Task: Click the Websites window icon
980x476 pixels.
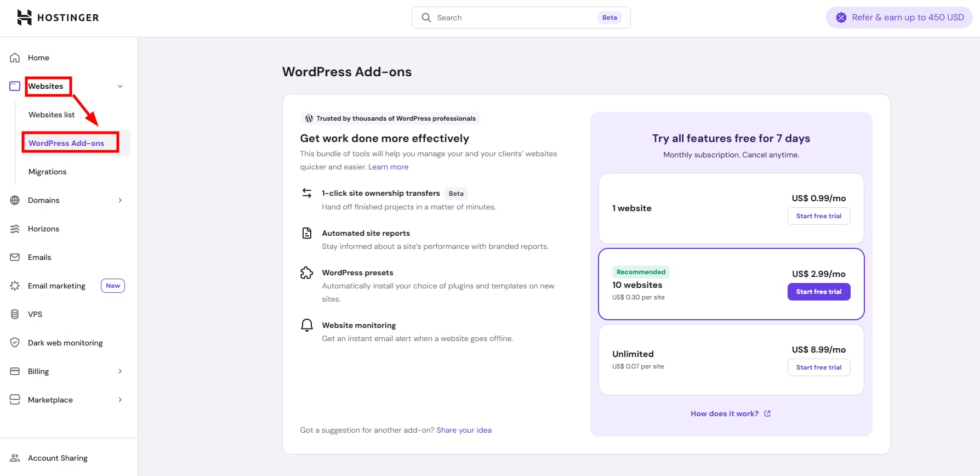Action: point(15,86)
